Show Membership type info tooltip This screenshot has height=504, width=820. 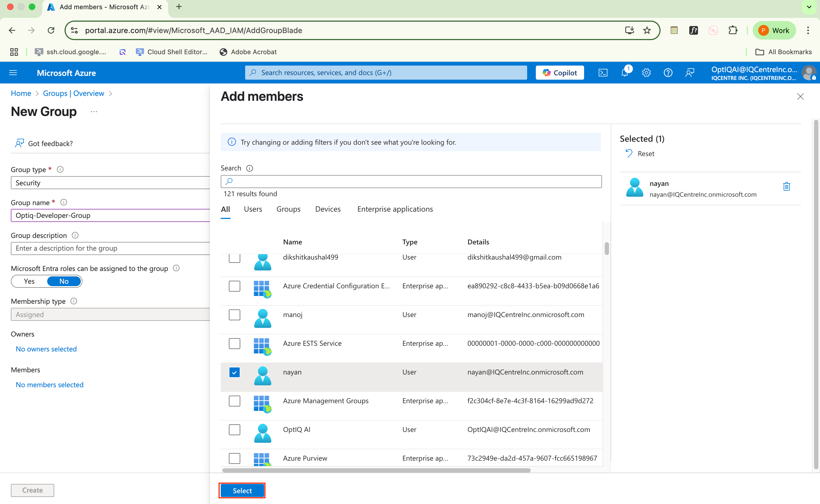point(74,301)
